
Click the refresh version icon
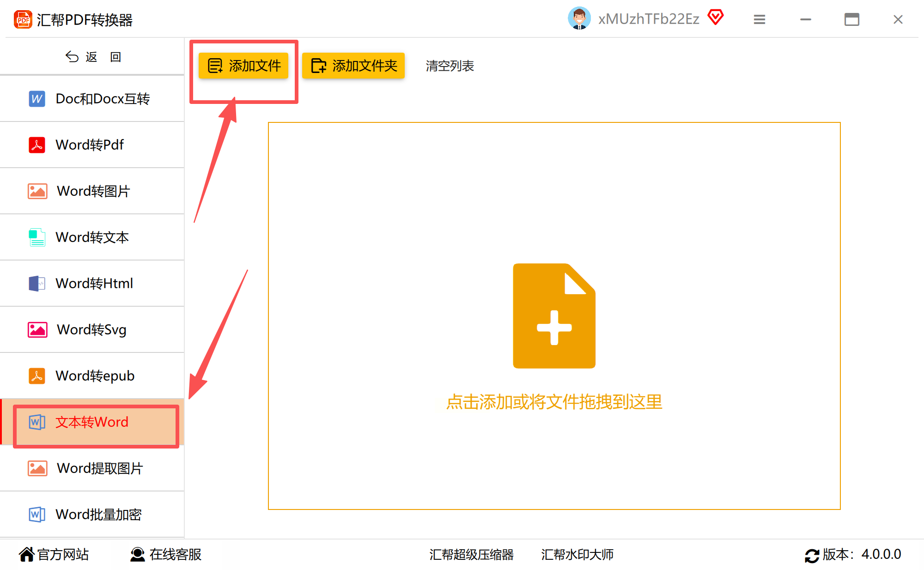click(x=811, y=555)
